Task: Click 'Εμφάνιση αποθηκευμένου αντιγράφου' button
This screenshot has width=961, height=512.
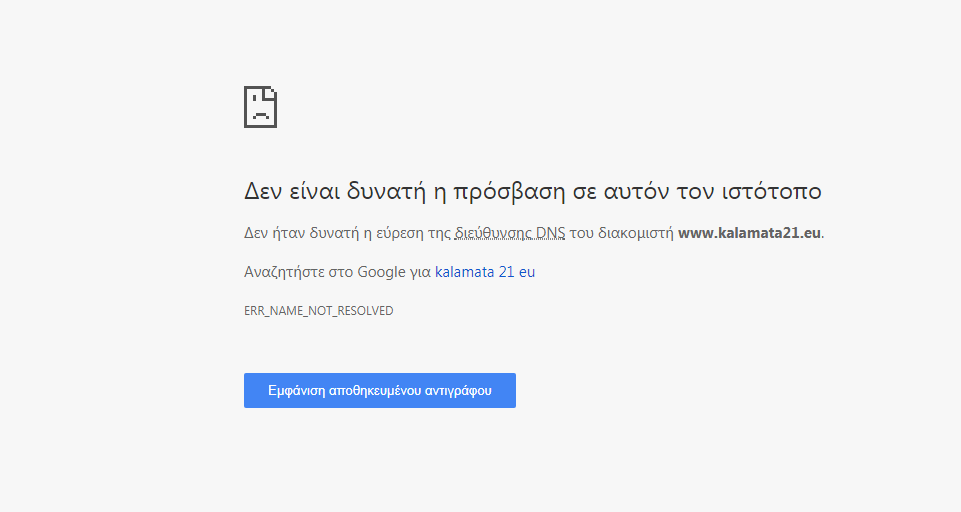Action: pos(380,391)
